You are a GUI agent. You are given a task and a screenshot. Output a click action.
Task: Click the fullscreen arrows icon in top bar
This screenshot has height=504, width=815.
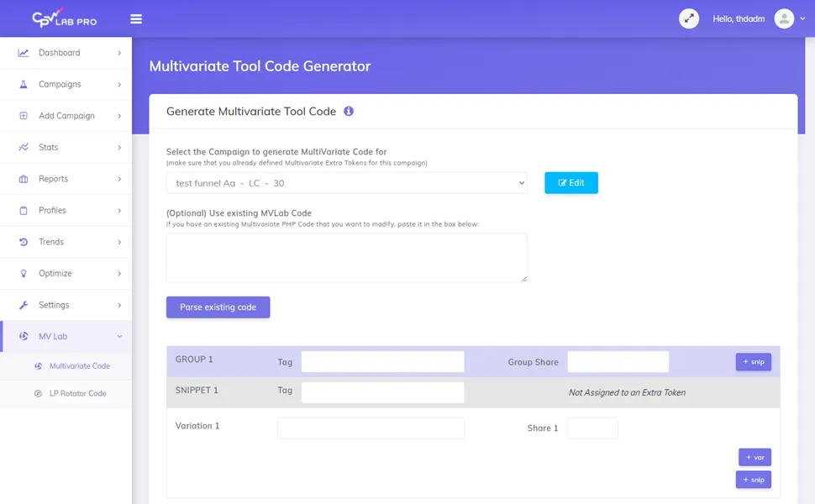point(689,18)
